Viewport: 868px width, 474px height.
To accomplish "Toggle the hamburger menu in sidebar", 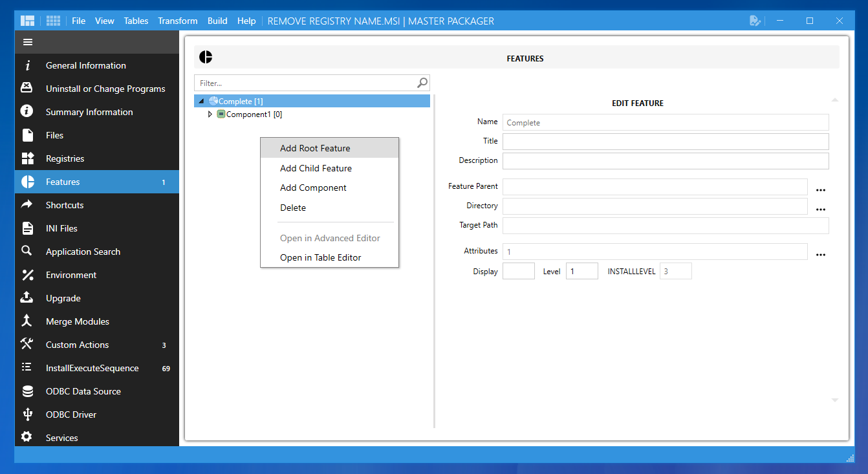I will (27, 42).
